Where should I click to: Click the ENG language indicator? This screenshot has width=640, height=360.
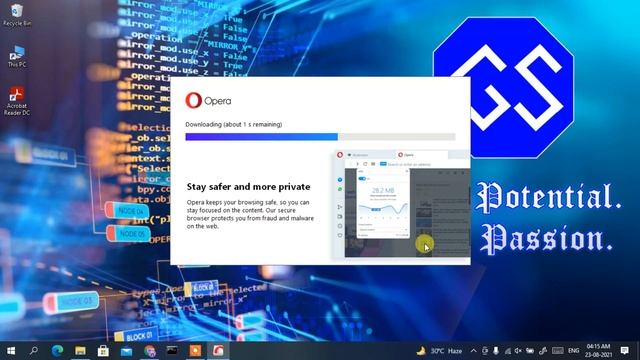(x=573, y=351)
